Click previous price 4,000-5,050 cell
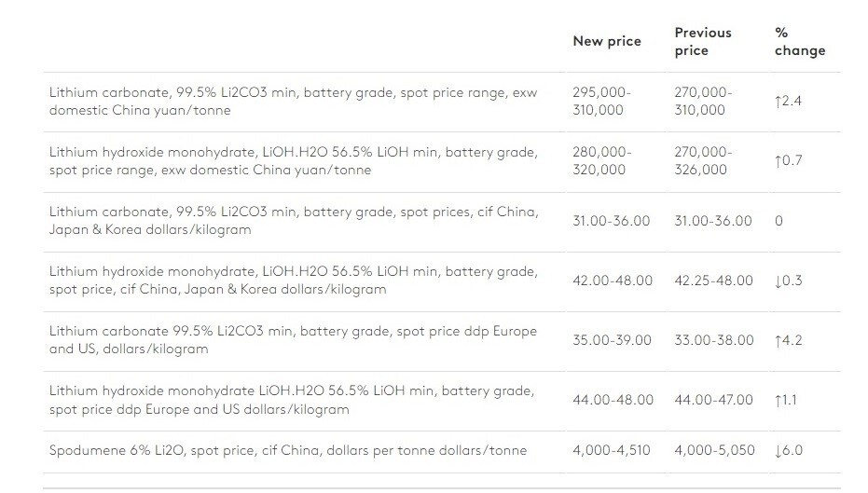Screen dimensions: 868x493 point(714,450)
